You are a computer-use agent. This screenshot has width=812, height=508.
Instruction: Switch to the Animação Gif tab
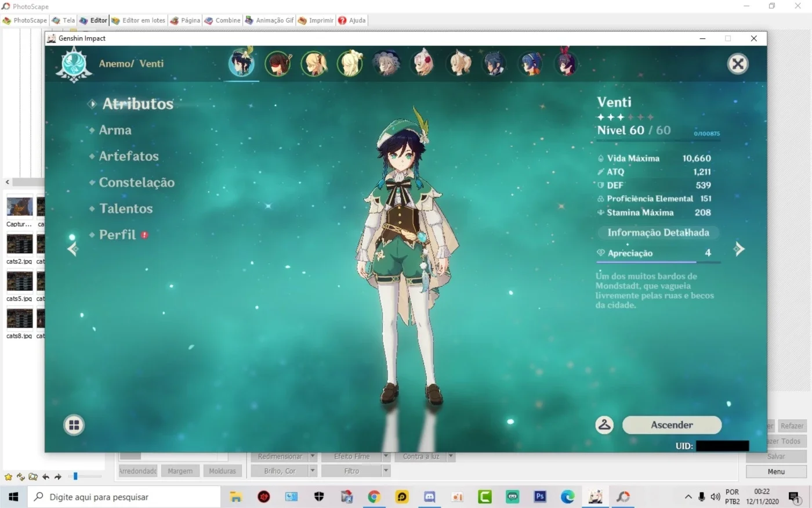[270, 20]
